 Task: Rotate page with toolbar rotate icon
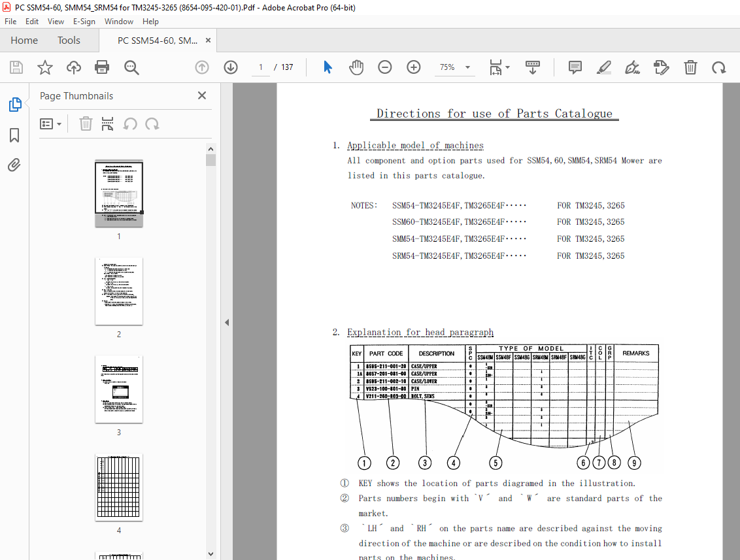point(719,67)
